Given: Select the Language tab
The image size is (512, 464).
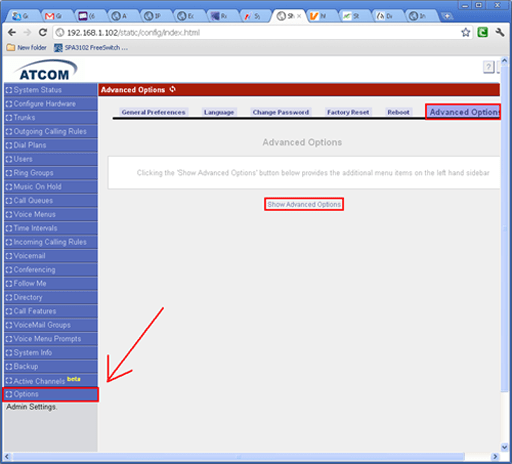Looking at the screenshot, I should pyautogui.click(x=219, y=112).
